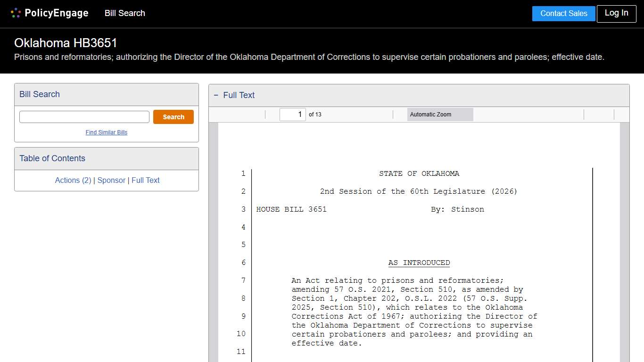The height and width of the screenshot is (362, 644).
Task: Open the Actions (2) link
Action: 73,180
